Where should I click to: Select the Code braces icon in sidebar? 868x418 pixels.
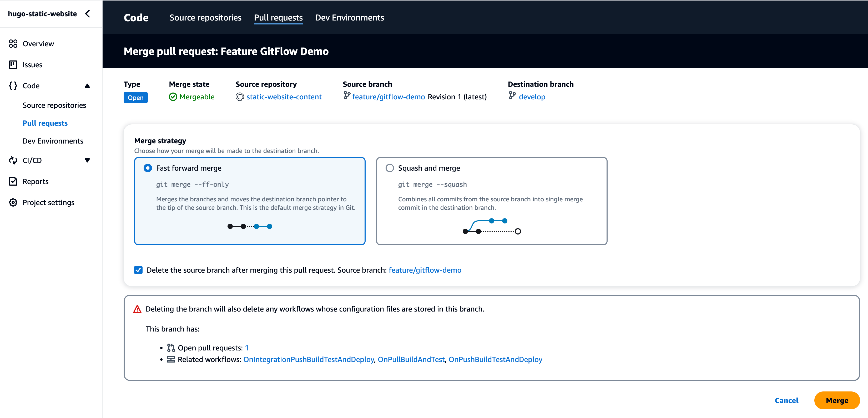point(13,85)
